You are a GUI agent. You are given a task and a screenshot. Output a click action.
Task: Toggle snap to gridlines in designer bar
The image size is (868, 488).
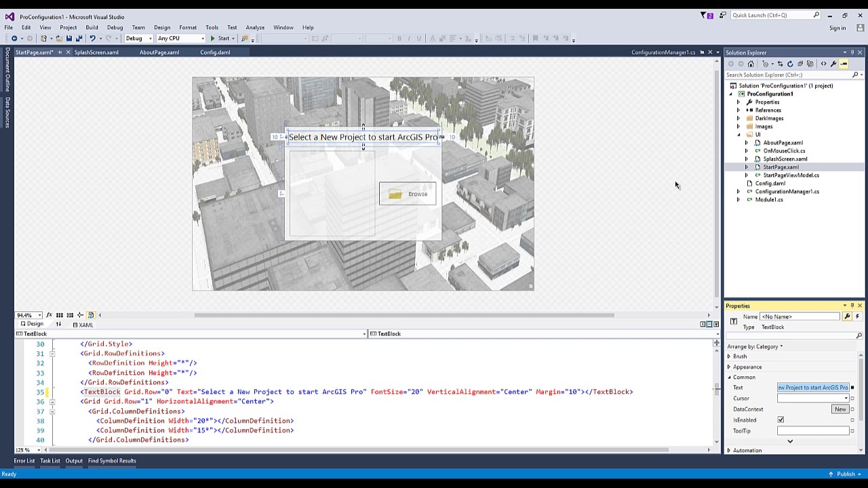[70, 315]
